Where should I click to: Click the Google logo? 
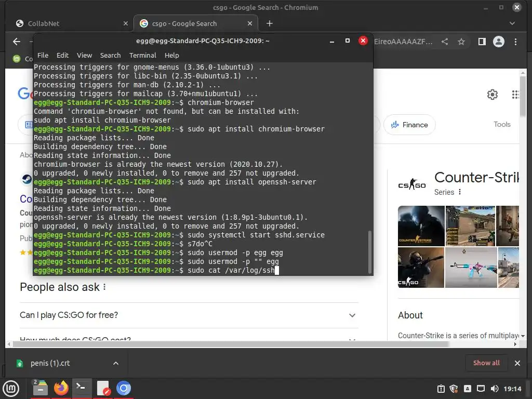tap(25, 94)
